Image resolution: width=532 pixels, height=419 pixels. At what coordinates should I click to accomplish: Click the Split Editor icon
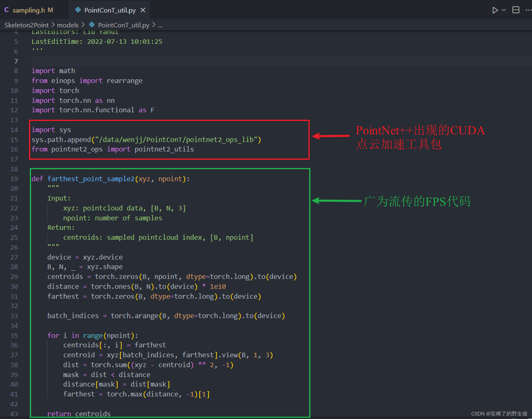[x=516, y=10]
